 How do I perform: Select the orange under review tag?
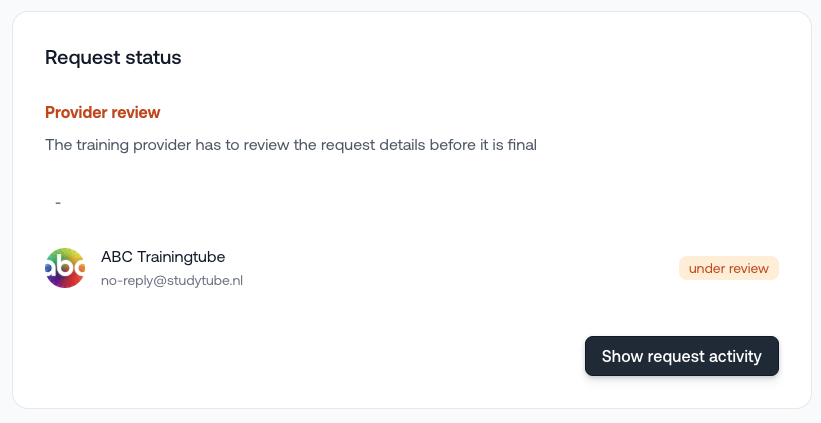(728, 268)
